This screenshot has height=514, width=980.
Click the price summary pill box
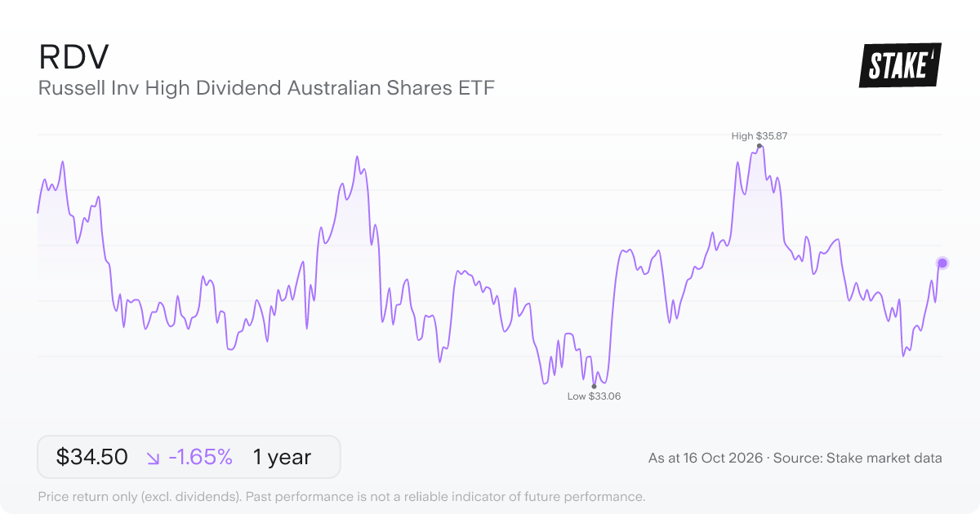(x=189, y=457)
